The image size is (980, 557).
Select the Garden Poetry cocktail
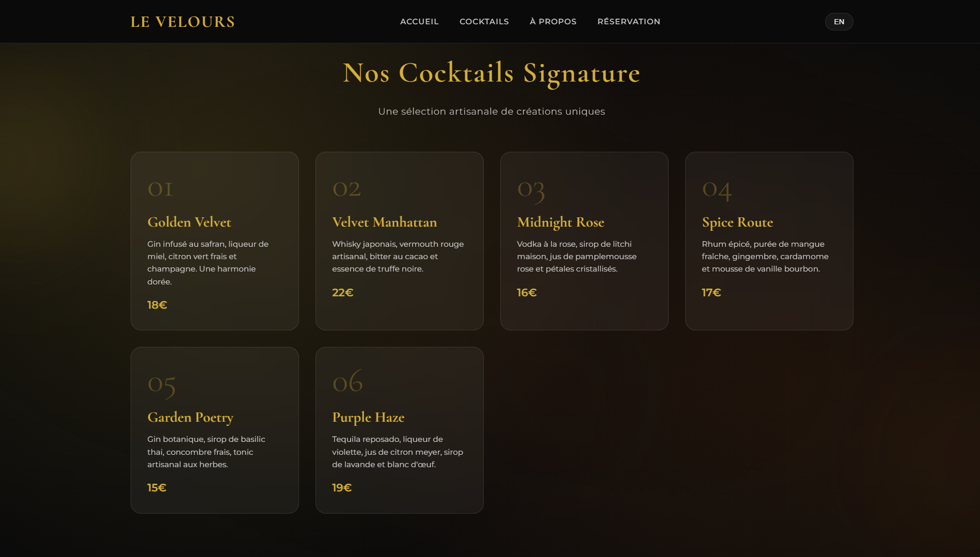(x=191, y=417)
